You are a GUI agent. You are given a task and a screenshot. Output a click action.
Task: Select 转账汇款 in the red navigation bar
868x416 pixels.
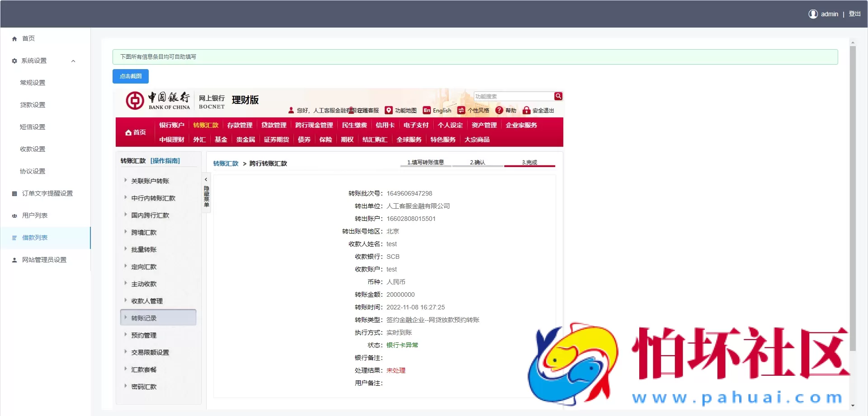click(206, 125)
